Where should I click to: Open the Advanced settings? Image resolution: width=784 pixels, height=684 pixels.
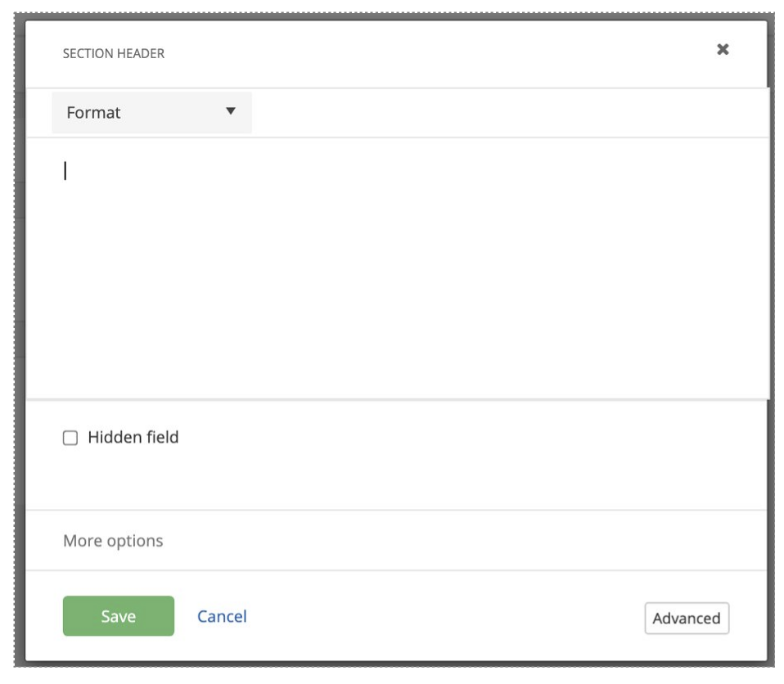686,619
